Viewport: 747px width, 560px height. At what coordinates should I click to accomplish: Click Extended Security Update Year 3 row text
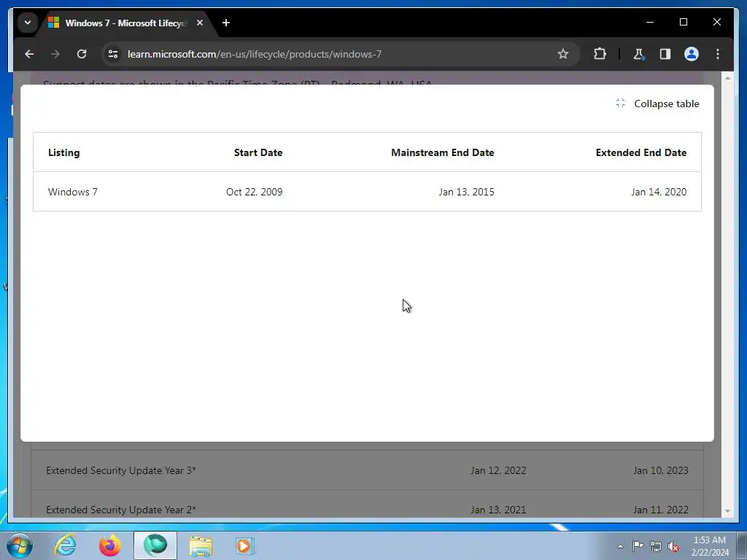click(x=121, y=470)
